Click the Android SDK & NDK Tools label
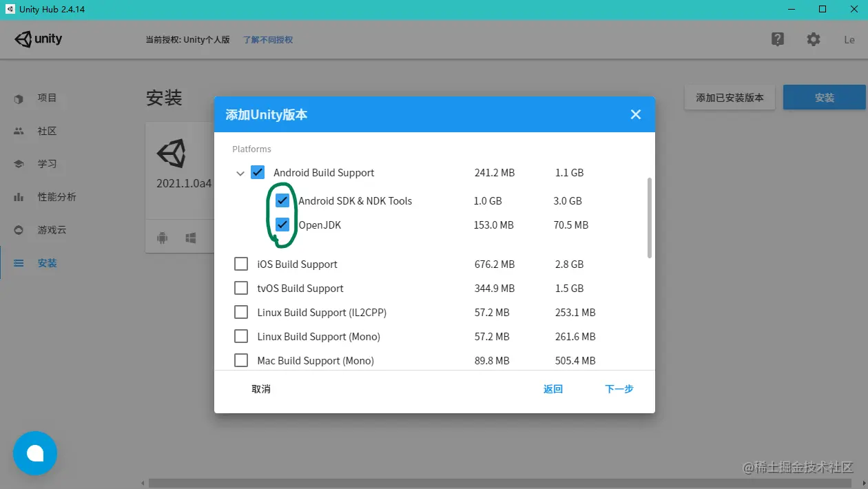Image resolution: width=868 pixels, height=489 pixels. pos(355,201)
